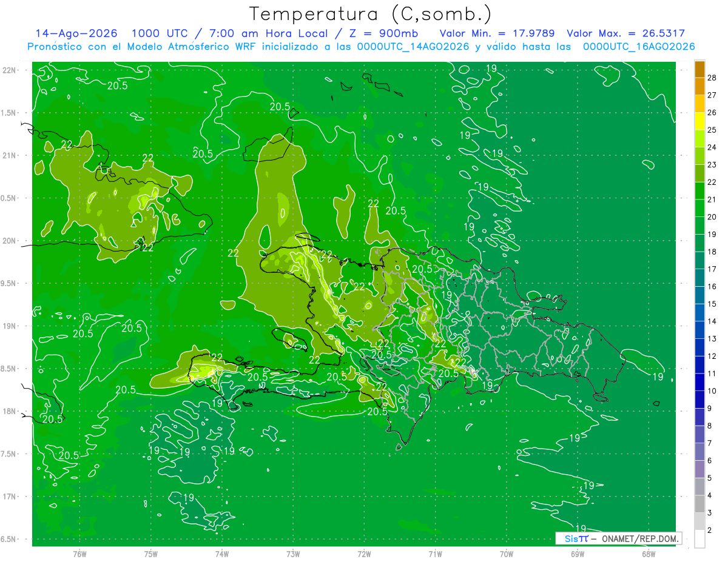This screenshot has width=728, height=562.
Task: Click the colorbar legend label '9'
Action: pyautogui.click(x=710, y=409)
